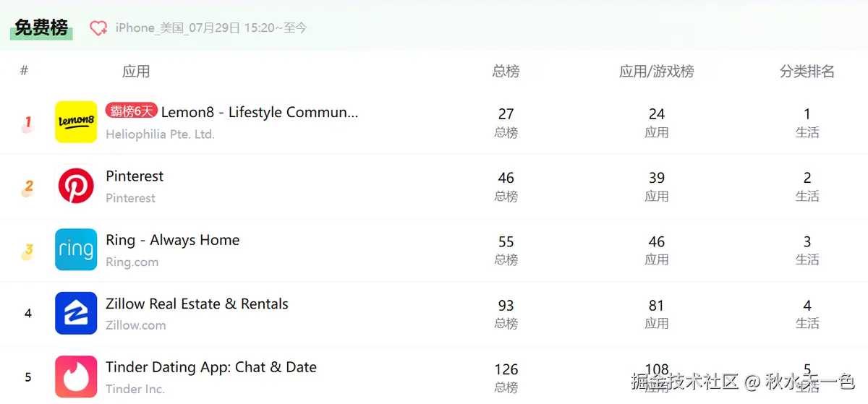Open Zillow Real Estate & Rentals link
The height and width of the screenshot is (404, 868).
[x=197, y=304]
